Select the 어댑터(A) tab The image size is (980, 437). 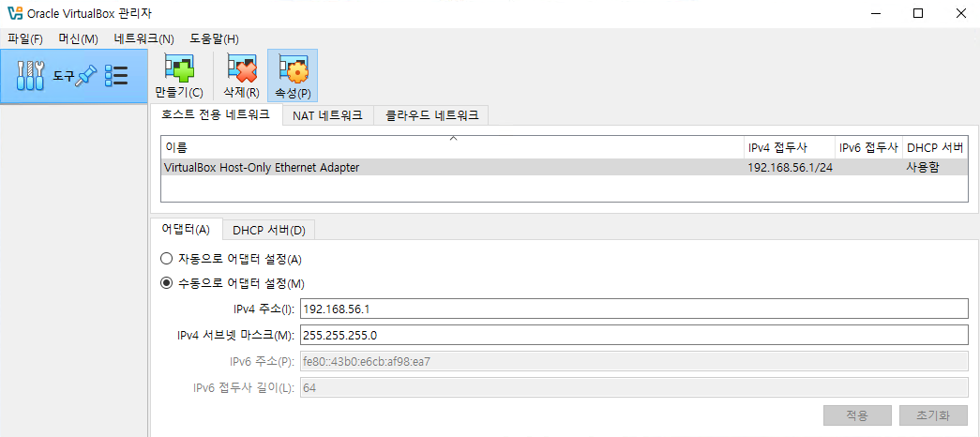pos(186,230)
